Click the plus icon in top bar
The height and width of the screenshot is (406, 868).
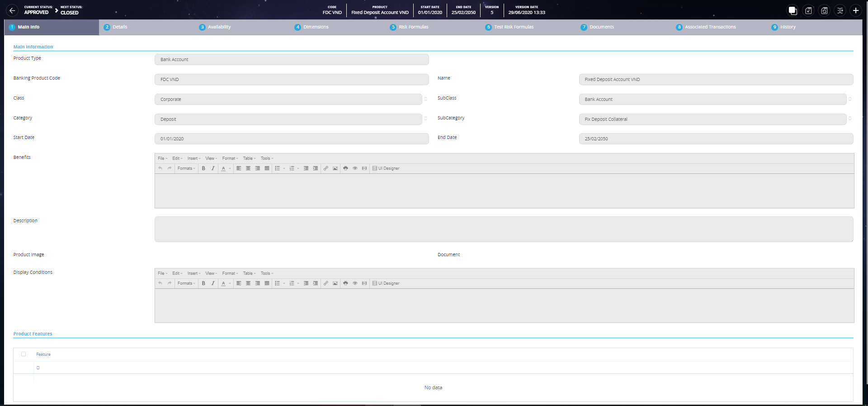coord(856,10)
